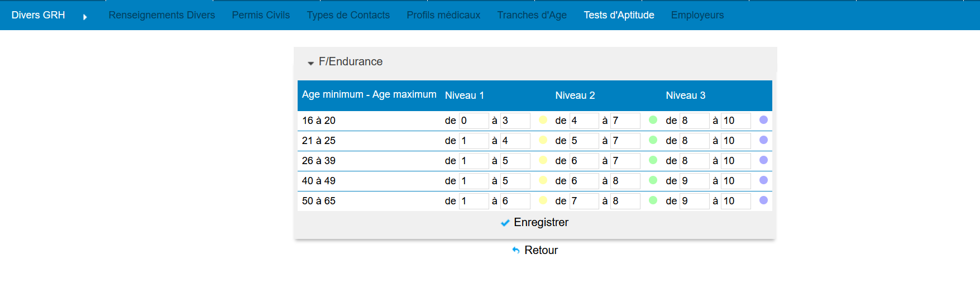Click the arrow next to Divers GRH
Screen dimensions: 980x297
tap(85, 17)
